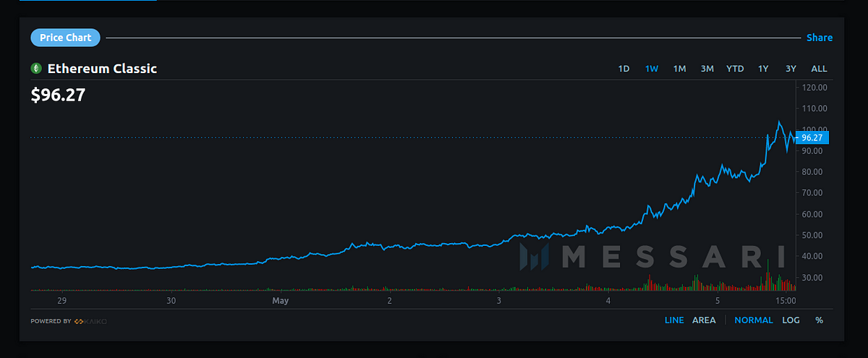
Task: Select the 1D time range
Action: (x=624, y=69)
